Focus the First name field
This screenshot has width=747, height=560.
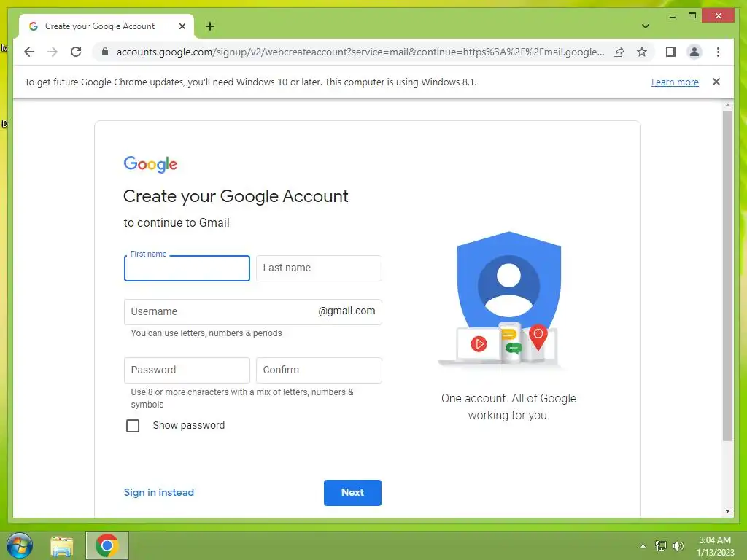(187, 268)
